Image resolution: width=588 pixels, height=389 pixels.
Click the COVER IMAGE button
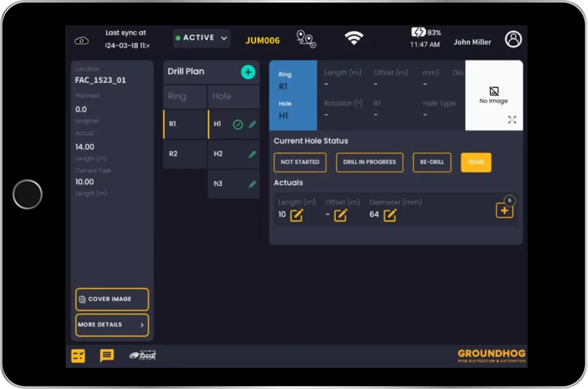(x=111, y=299)
